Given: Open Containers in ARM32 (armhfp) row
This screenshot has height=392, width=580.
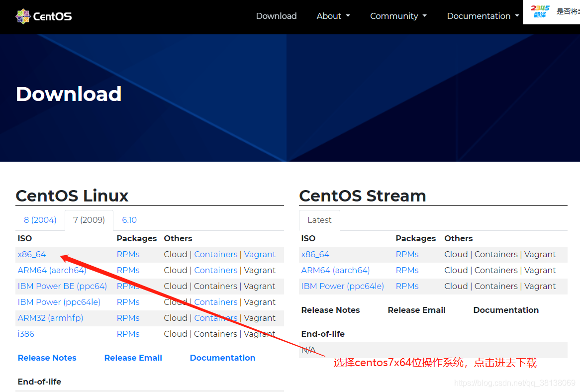Looking at the screenshot, I should click(x=216, y=318).
